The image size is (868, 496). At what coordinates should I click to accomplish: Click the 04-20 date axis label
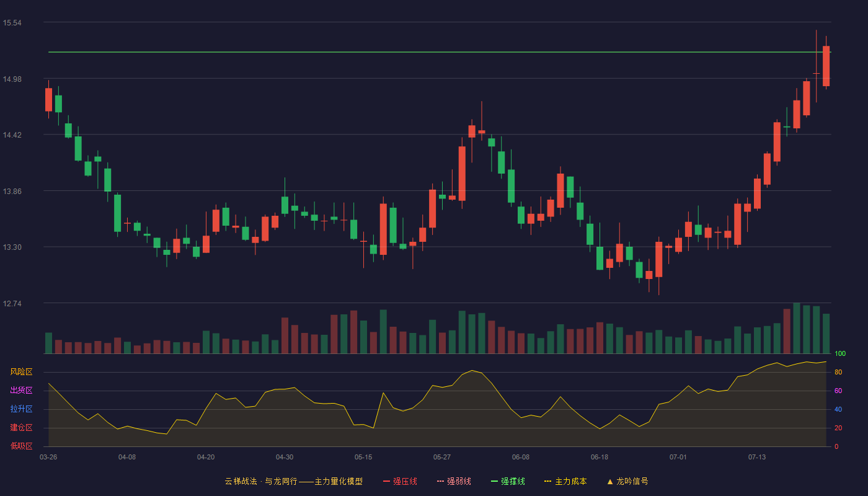point(206,457)
